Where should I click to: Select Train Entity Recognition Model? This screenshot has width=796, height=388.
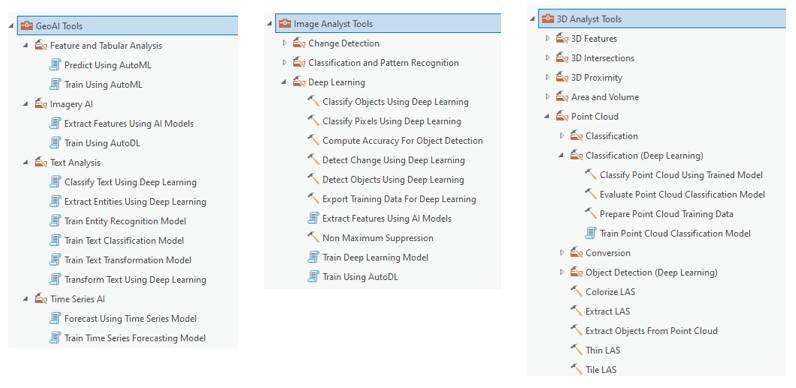tap(125, 221)
